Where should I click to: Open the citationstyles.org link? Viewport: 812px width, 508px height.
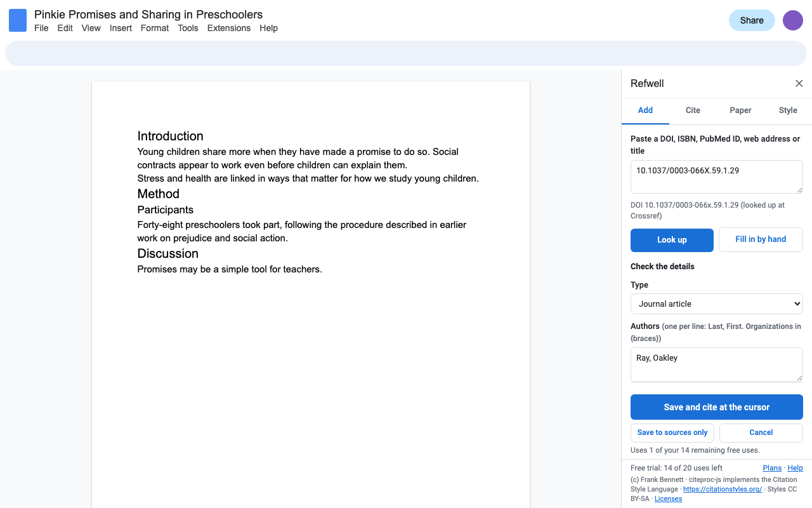[x=723, y=489]
